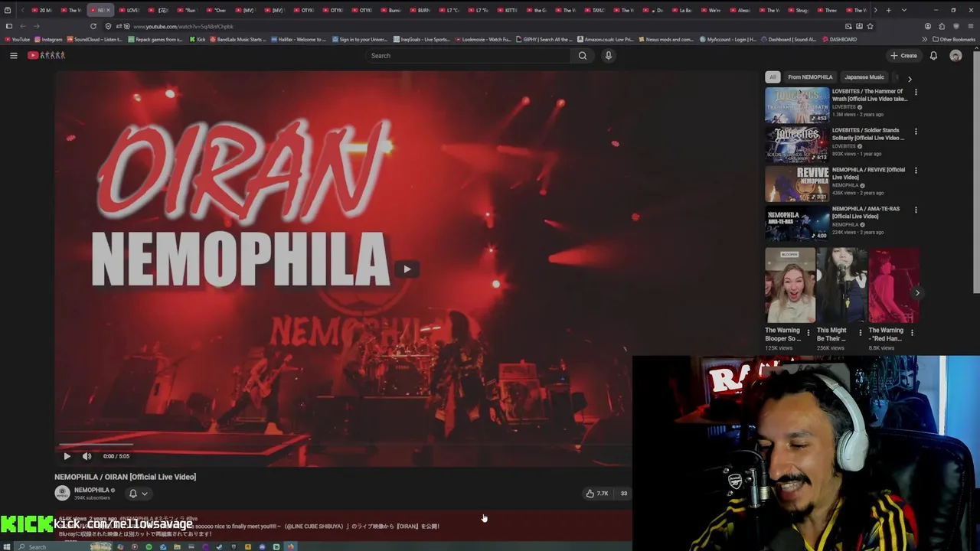
Task: Click the YouTube logo to go home
Action: (x=47, y=55)
